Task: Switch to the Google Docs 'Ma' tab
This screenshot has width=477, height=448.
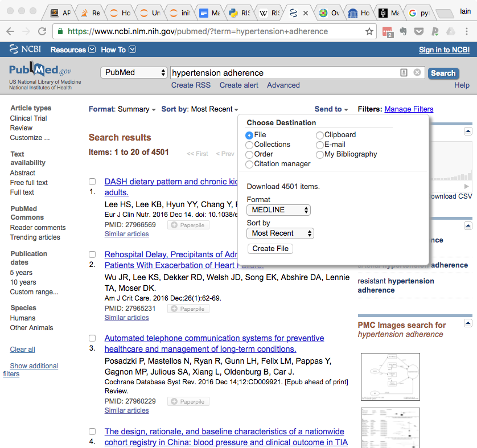Action: [209, 13]
